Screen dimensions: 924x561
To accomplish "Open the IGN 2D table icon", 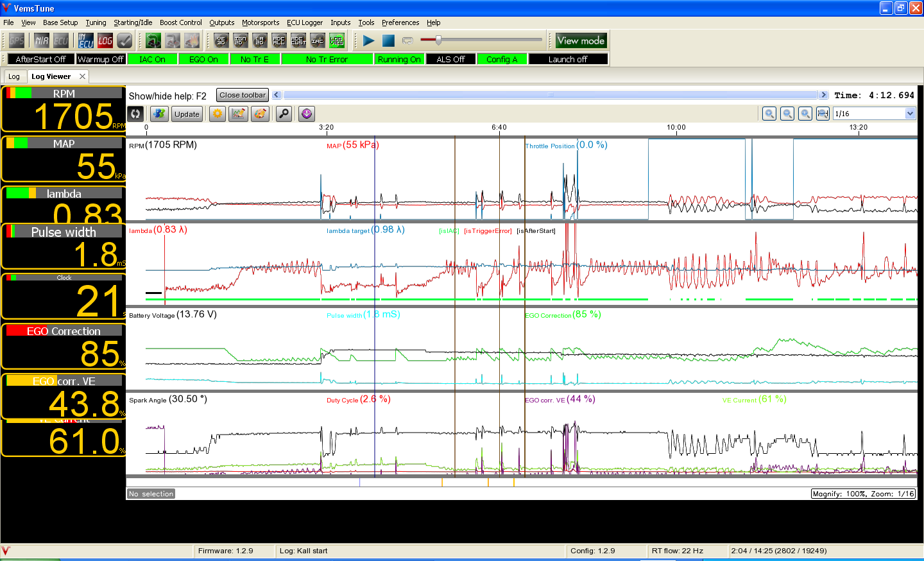I will click(x=241, y=41).
